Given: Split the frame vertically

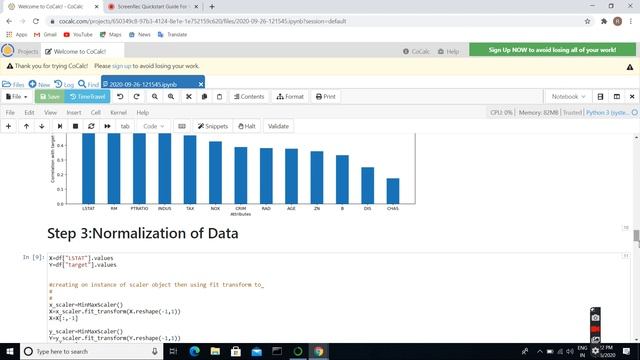Looking at the screenshot, I should click(x=617, y=97).
